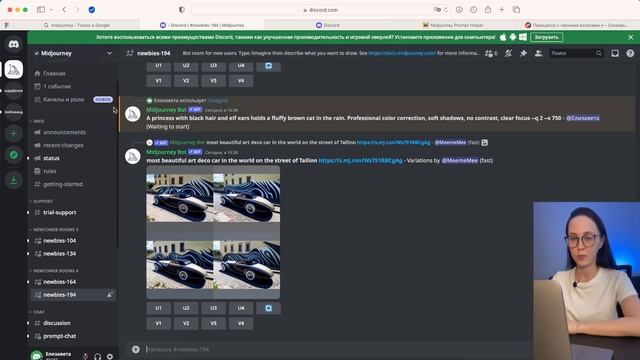Viewport: 640px width, 360px height.
Task: Click the Загрузить download button in banner
Action: [x=546, y=37]
